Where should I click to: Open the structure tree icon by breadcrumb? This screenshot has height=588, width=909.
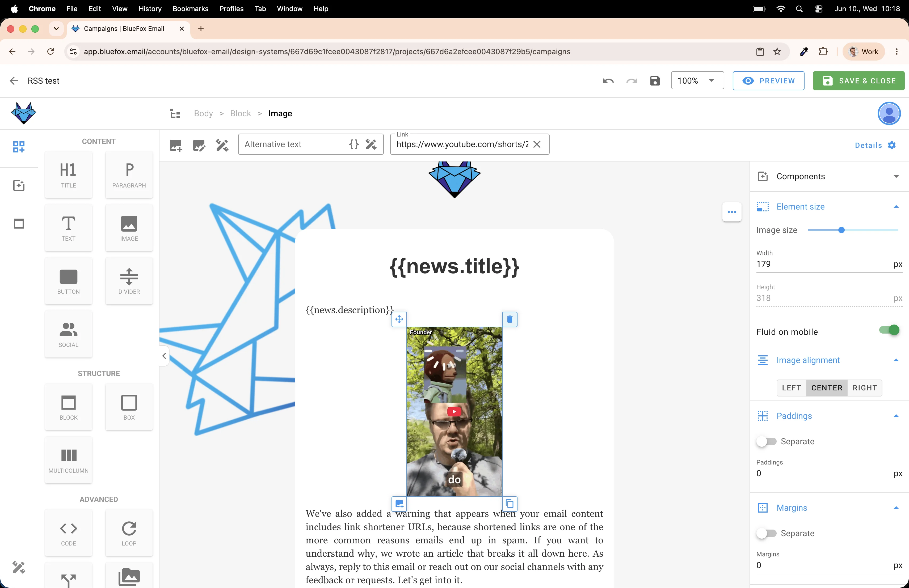[175, 113]
